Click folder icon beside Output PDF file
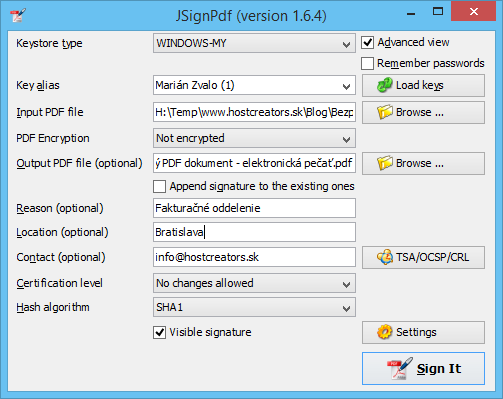Viewport: 503px width, 399px height. [x=385, y=163]
